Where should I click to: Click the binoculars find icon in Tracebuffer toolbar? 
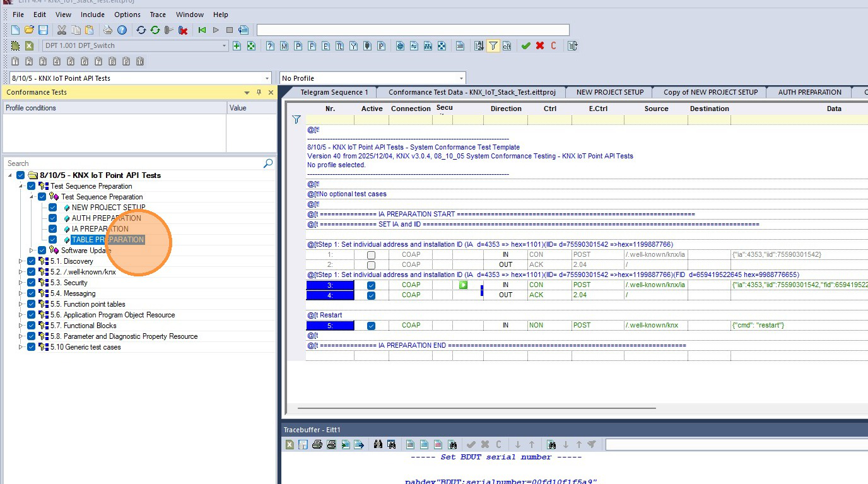click(x=378, y=444)
